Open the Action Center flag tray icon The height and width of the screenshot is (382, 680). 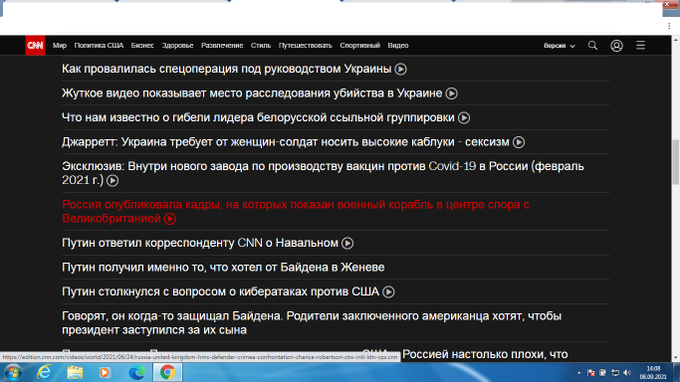point(591,373)
